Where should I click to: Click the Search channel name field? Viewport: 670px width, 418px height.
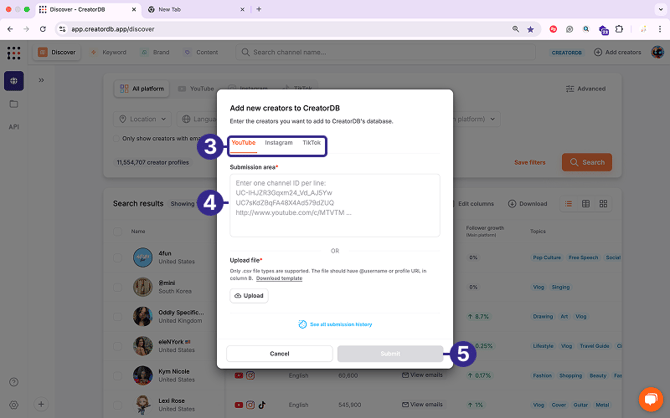pos(385,52)
